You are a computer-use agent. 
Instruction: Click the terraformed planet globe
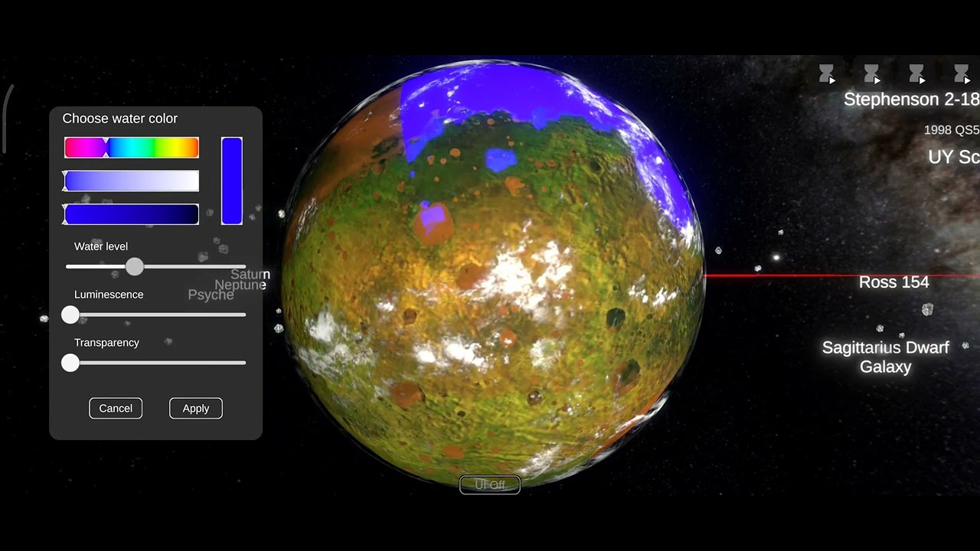(x=493, y=274)
